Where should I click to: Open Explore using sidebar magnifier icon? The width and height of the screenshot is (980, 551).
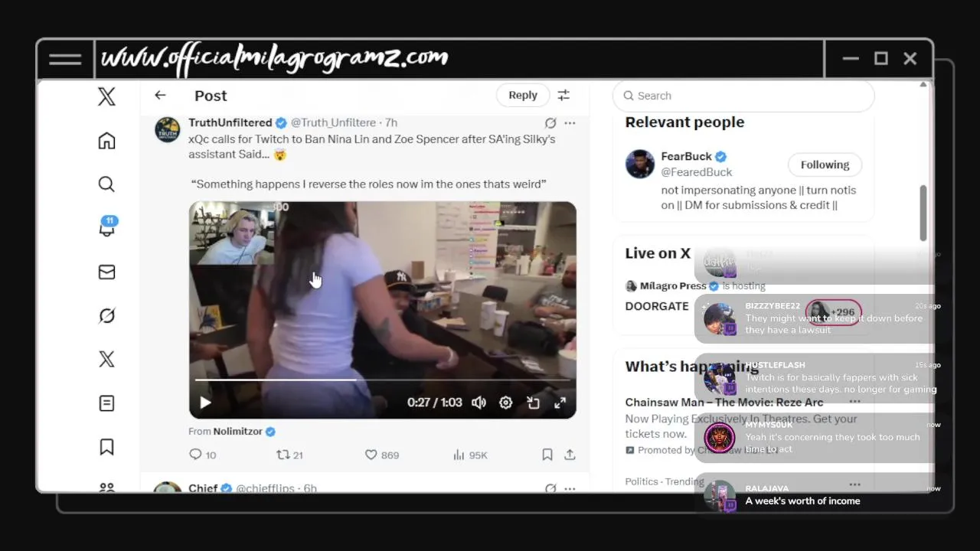(106, 184)
